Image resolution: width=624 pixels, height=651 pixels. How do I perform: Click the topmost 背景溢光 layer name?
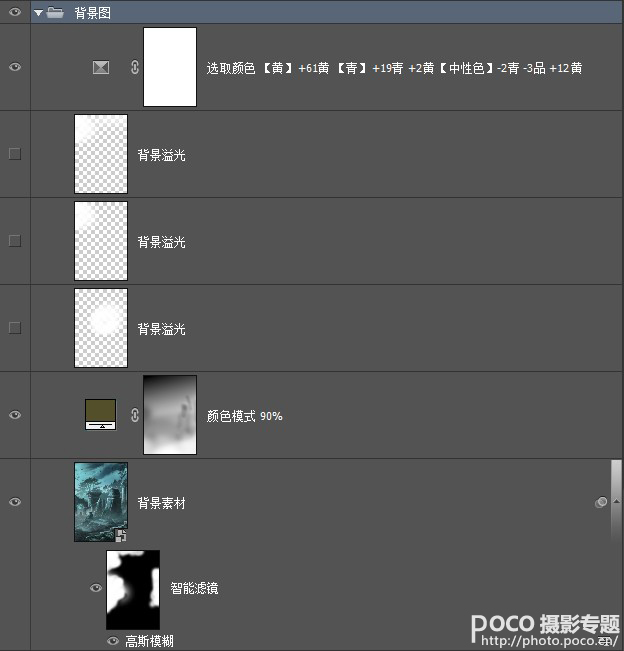[162, 155]
